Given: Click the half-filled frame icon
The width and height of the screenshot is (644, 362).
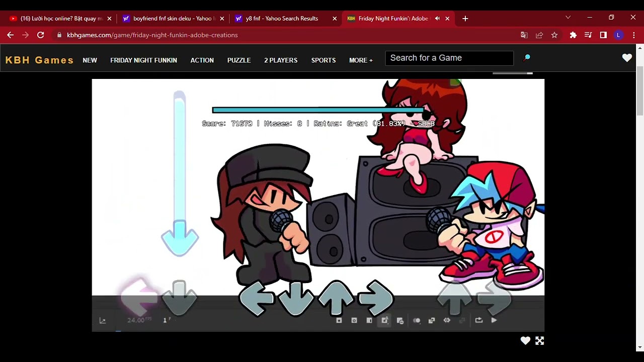Looking at the screenshot, I should pyautogui.click(x=369, y=320).
